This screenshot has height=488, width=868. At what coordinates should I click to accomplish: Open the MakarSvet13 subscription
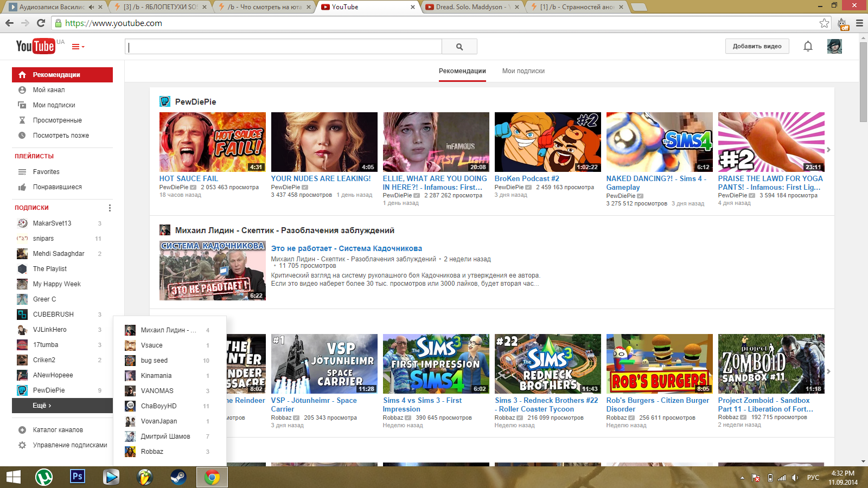tap(62, 223)
